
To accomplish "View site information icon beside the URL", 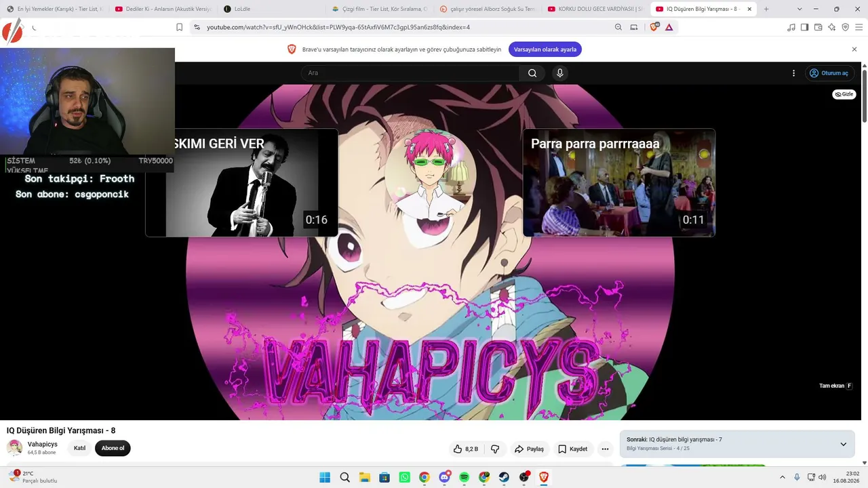I will click(x=197, y=27).
